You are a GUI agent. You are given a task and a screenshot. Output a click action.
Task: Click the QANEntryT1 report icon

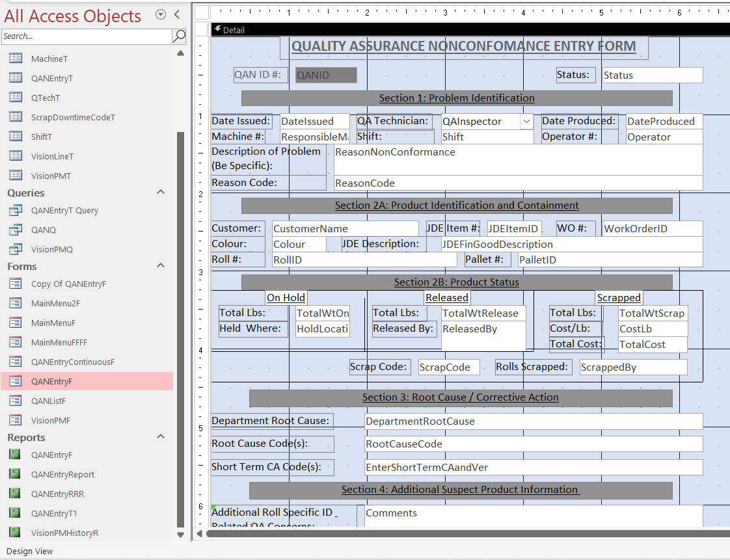pos(15,513)
